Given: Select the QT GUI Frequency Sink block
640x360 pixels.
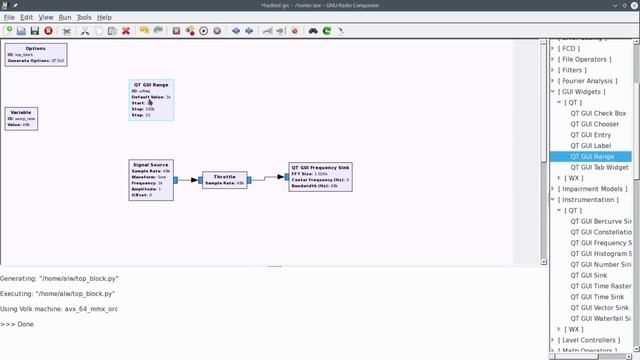Looking at the screenshot, I should 320,177.
